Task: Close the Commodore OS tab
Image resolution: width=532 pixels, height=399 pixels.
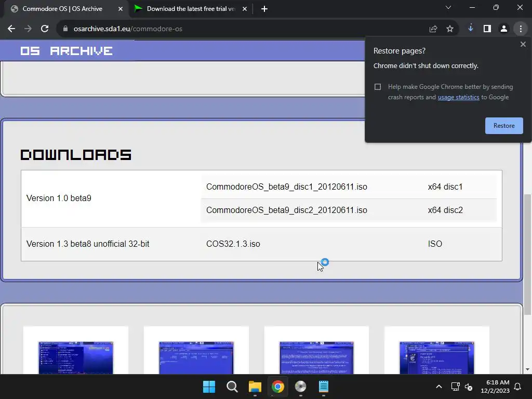Action: [121, 9]
